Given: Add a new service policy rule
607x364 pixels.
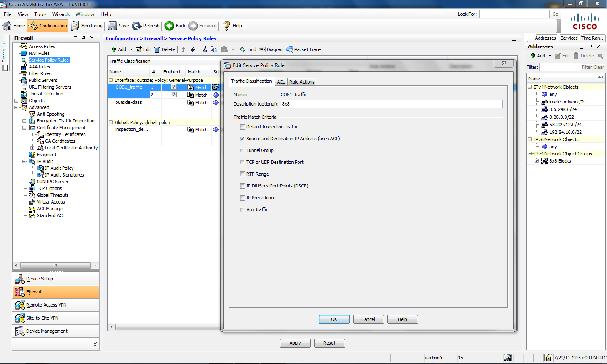Looking at the screenshot, I should (x=119, y=49).
